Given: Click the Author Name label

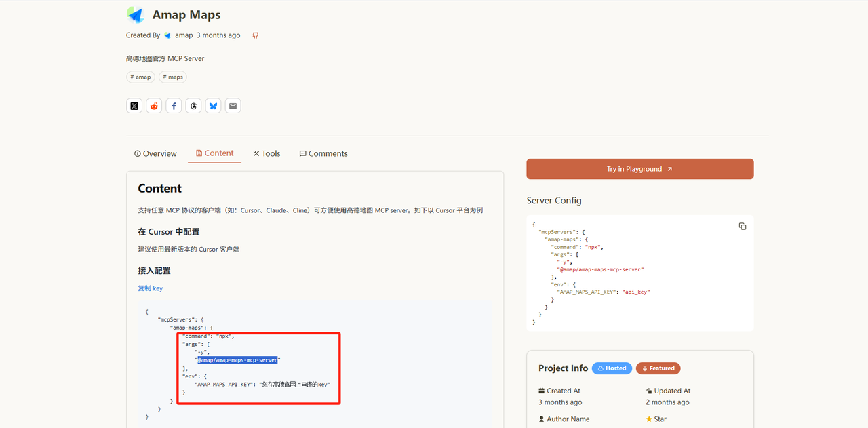Looking at the screenshot, I should pos(568,419).
